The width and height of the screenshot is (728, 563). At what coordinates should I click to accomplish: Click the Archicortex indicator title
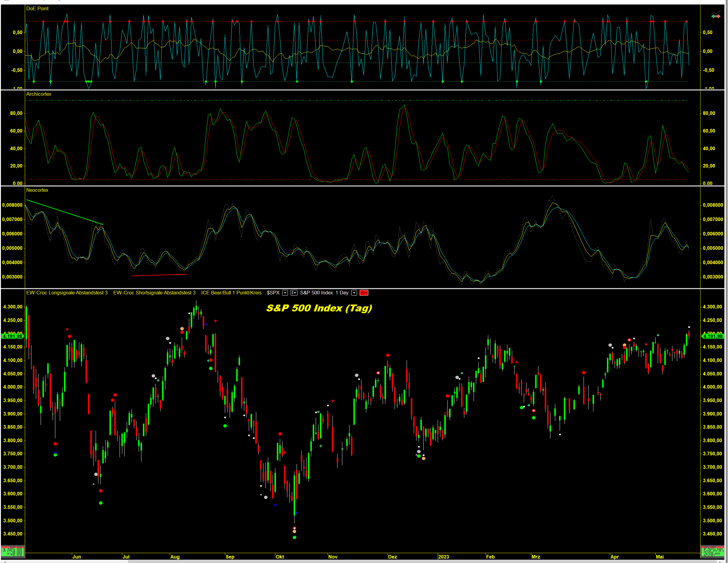39,94
